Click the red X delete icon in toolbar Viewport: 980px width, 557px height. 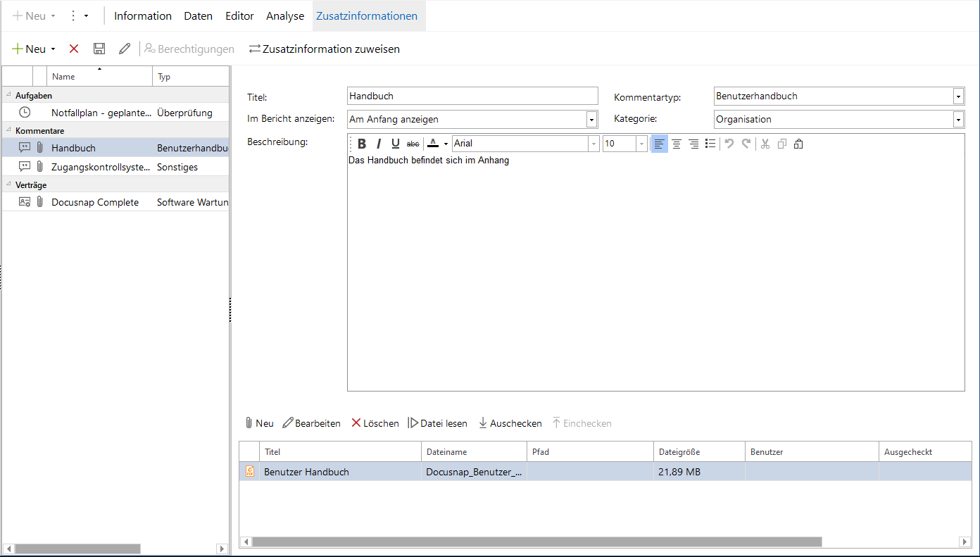74,49
